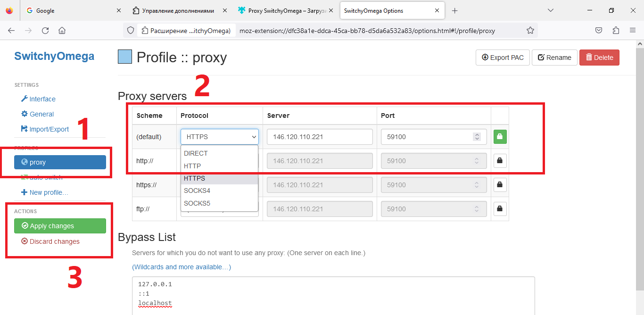The image size is (644, 315).
Task: Click Apply changes button
Action: pyautogui.click(x=60, y=226)
